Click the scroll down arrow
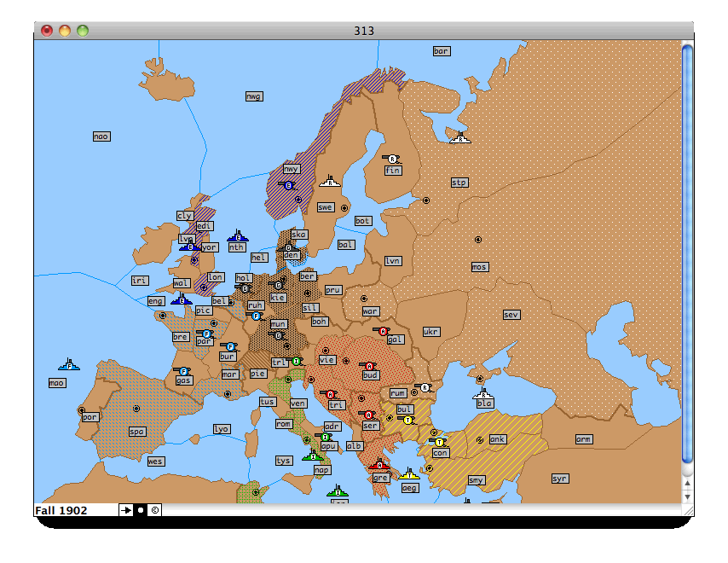The height and width of the screenshot is (563, 728). pos(688,496)
